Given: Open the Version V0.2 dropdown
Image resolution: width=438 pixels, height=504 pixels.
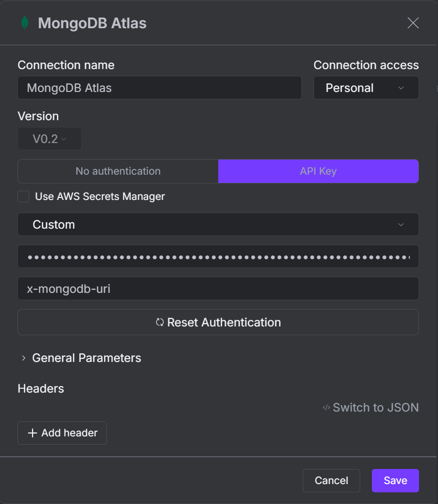Looking at the screenshot, I should click(x=49, y=139).
